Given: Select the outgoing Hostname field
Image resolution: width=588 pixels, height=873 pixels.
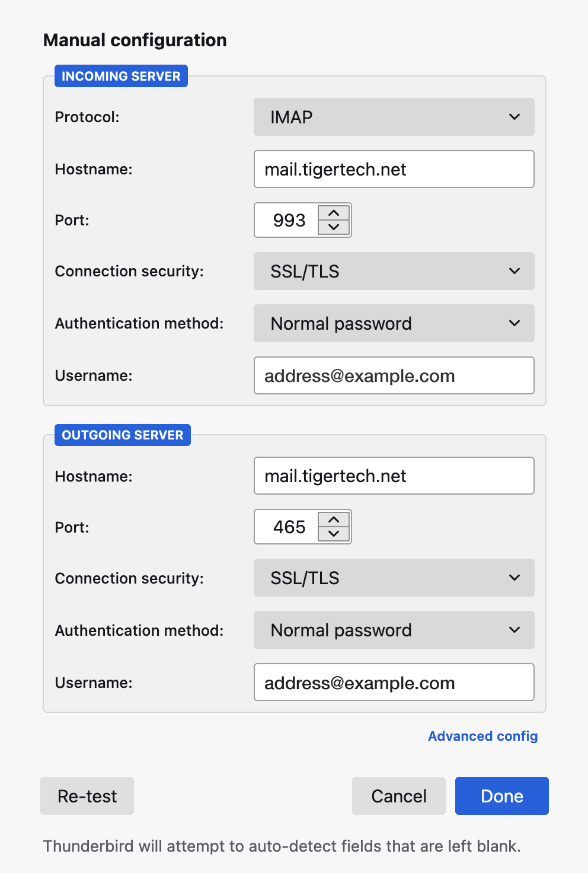Looking at the screenshot, I should [394, 476].
